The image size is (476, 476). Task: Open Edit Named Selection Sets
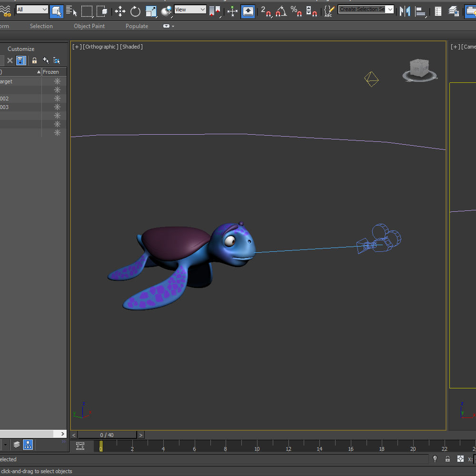[329, 11]
